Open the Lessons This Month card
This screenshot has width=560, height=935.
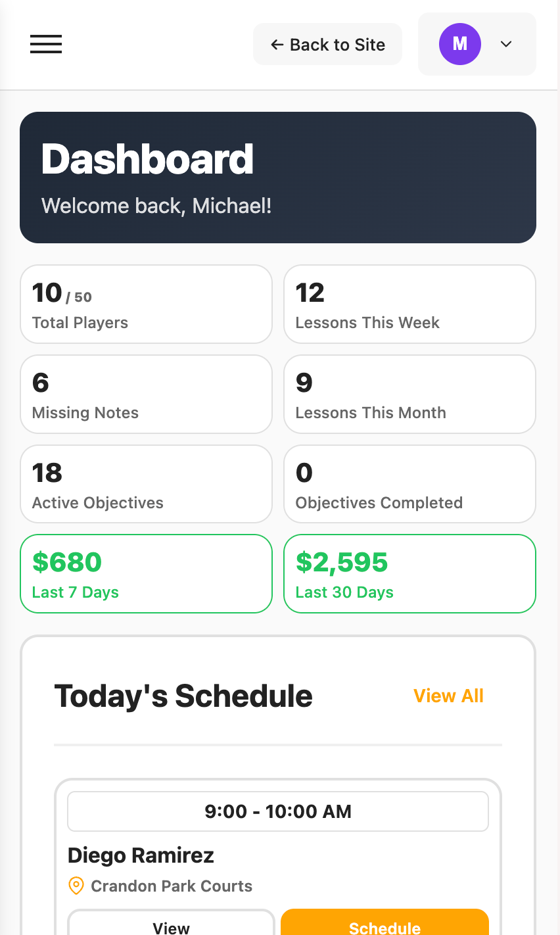click(409, 394)
